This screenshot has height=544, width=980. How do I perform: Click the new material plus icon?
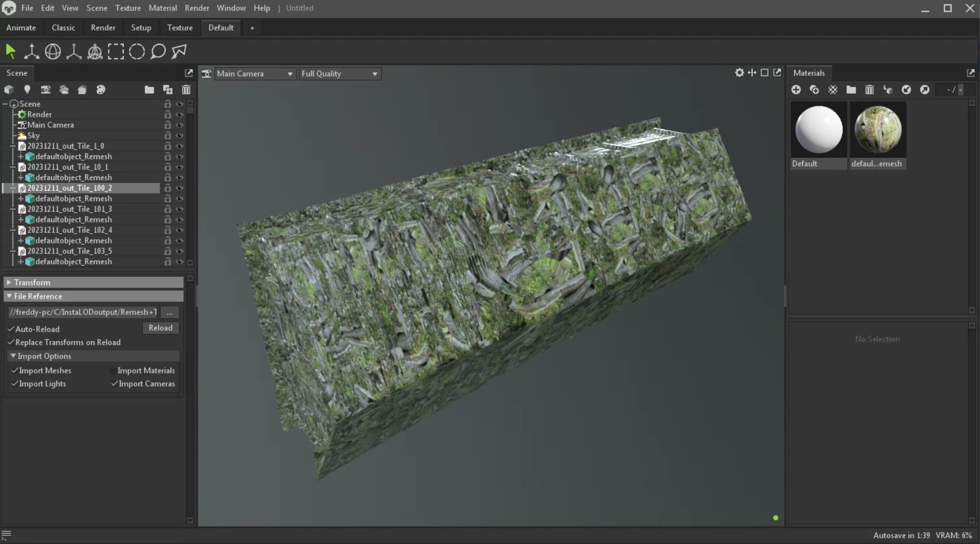pyautogui.click(x=796, y=90)
